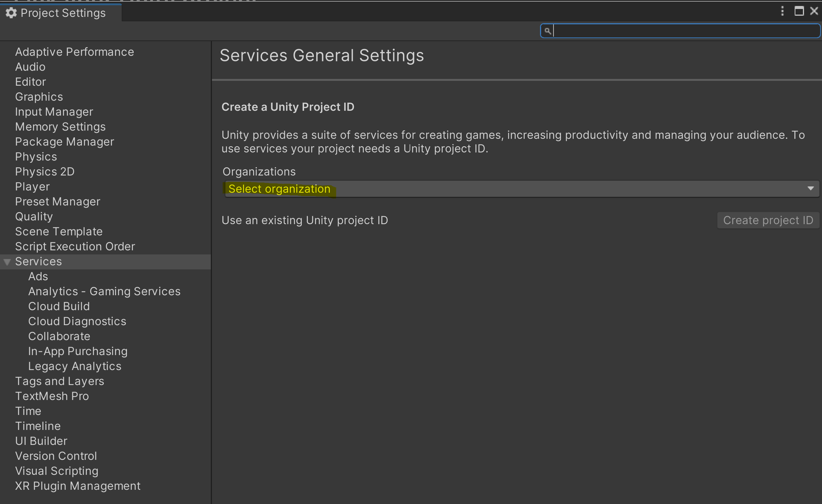Select Legacy Analytics service
This screenshot has height=504, width=822.
point(75,366)
